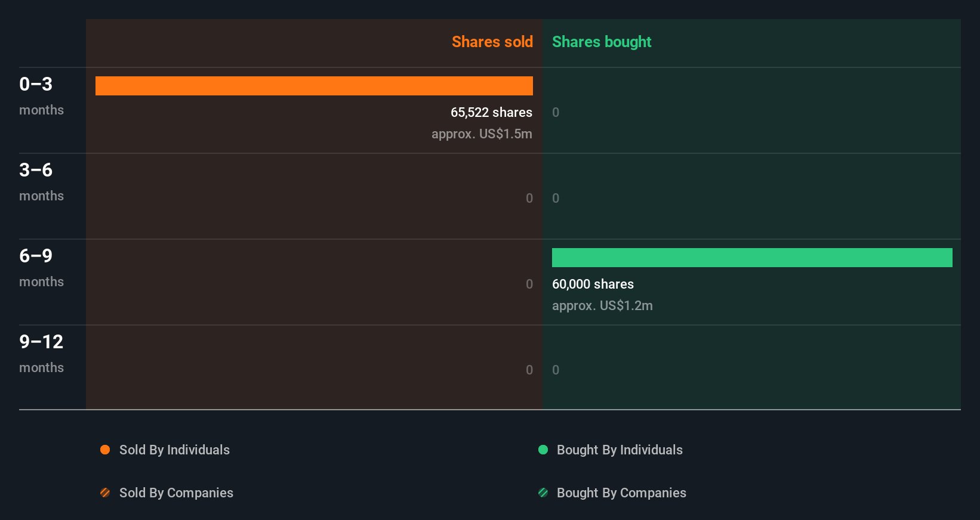Click the green Bought By Individuals legend dot
This screenshot has width=980, height=520.
[543, 450]
